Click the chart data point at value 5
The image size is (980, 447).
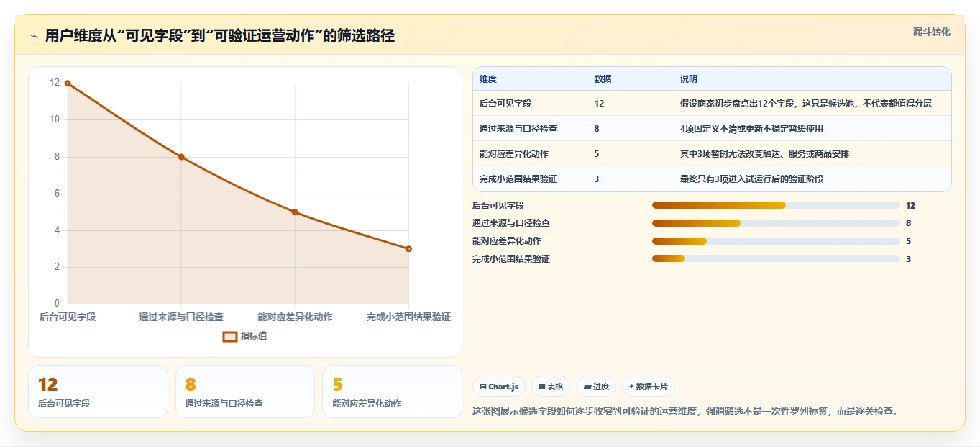point(295,212)
